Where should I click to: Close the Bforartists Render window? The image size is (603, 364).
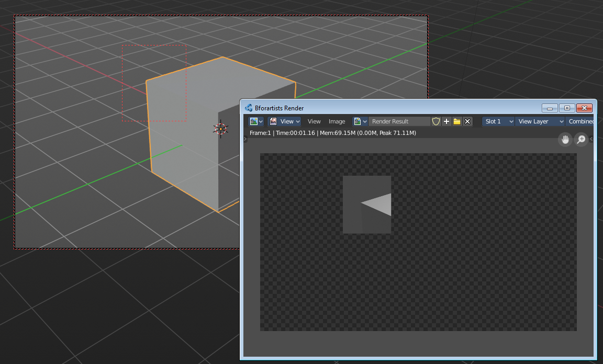(x=584, y=108)
